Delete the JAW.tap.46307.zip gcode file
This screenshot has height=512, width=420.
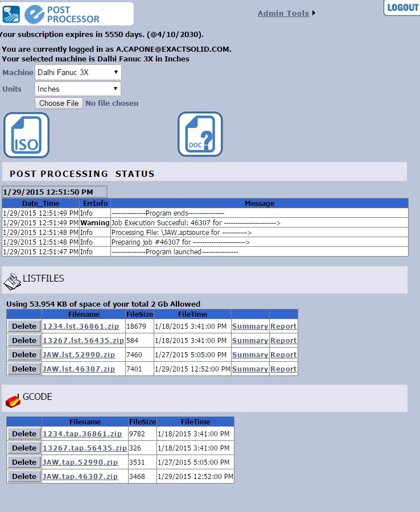[24, 476]
